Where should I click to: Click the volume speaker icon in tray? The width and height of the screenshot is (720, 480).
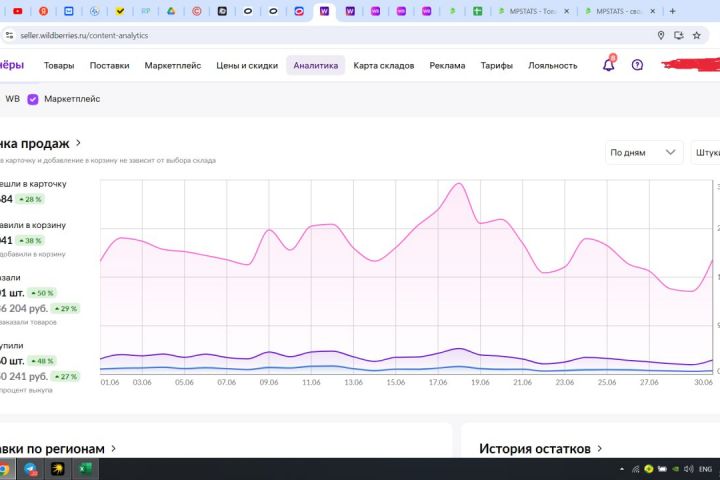pos(688,469)
